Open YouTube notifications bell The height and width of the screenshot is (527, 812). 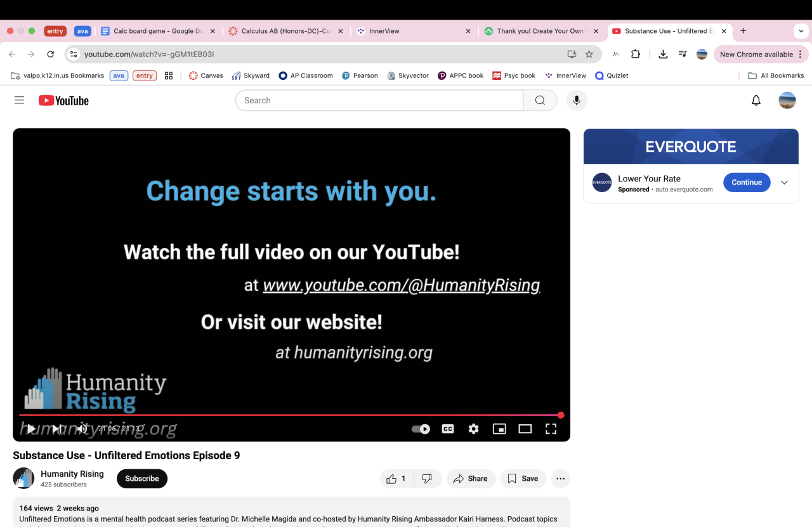coord(756,100)
